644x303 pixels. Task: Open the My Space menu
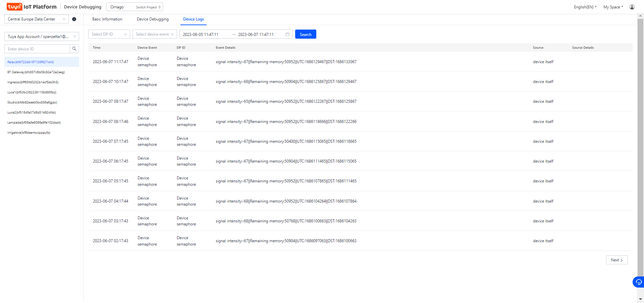(x=612, y=7)
